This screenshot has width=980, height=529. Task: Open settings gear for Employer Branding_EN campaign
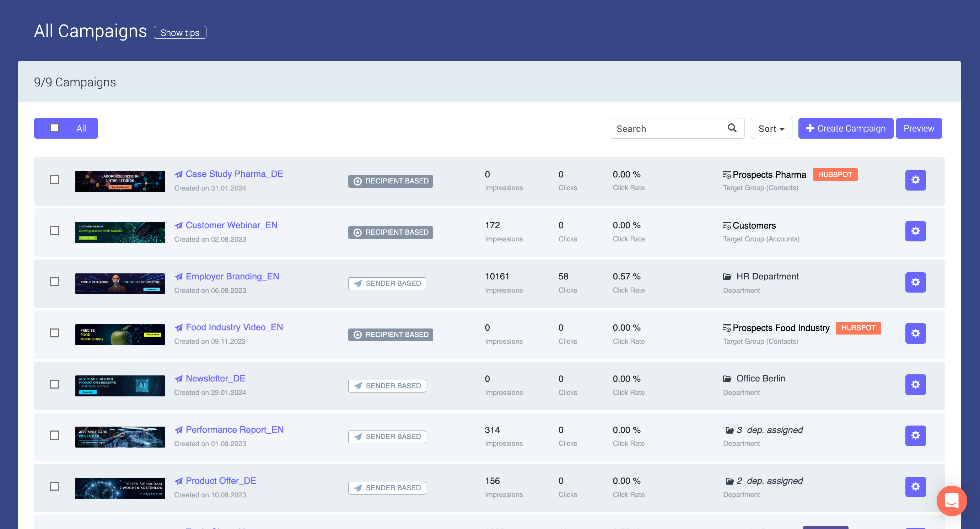(x=915, y=282)
